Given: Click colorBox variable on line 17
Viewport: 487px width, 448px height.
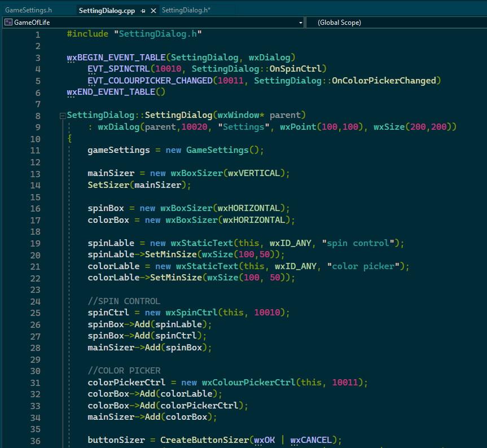Looking at the screenshot, I should point(108,220).
